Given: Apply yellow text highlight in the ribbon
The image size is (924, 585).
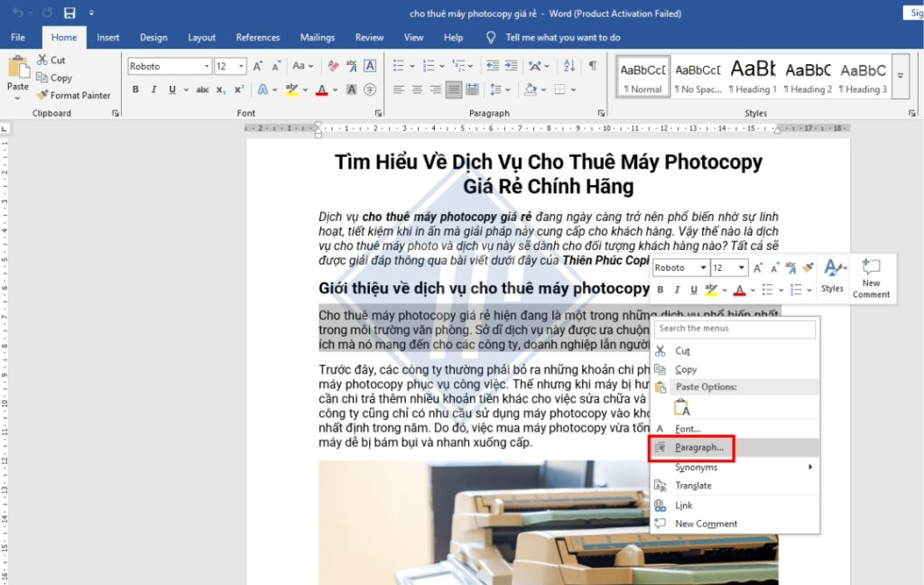Looking at the screenshot, I should (x=291, y=89).
